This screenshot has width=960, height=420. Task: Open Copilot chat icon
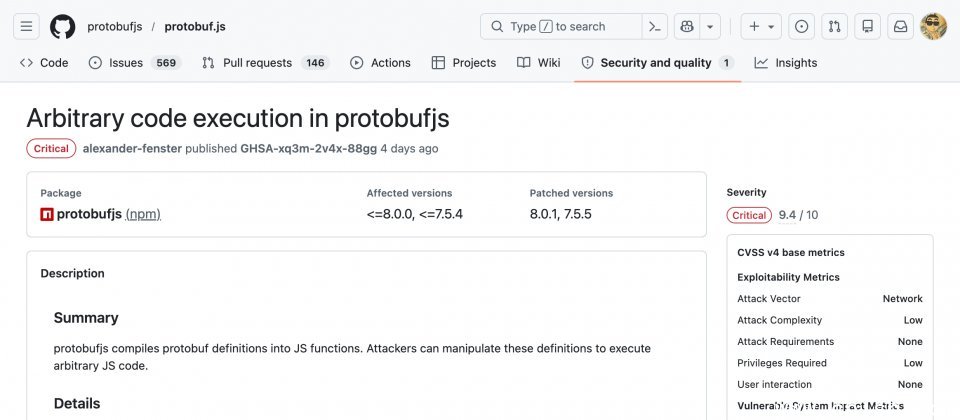(687, 26)
